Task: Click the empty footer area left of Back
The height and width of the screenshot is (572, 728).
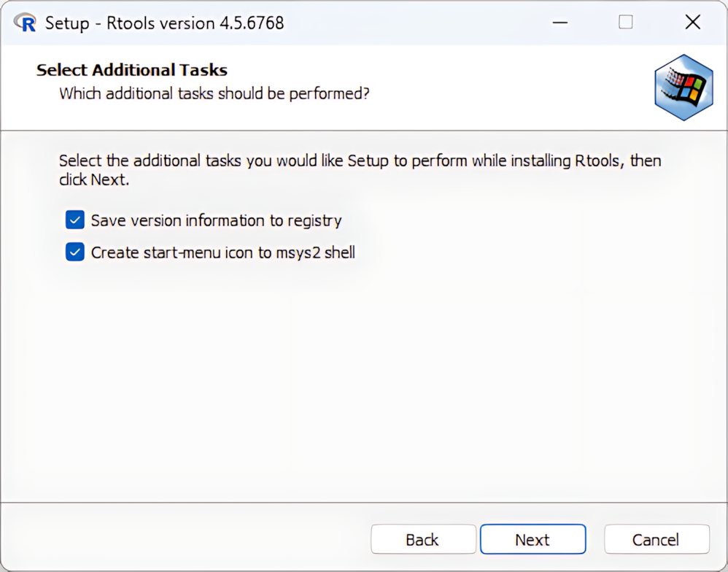Action: click(182, 540)
